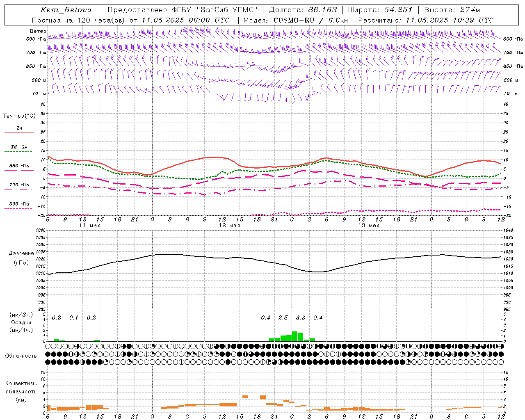
Task: Click the 'Ветер' wind panel label
Action: coord(38,31)
